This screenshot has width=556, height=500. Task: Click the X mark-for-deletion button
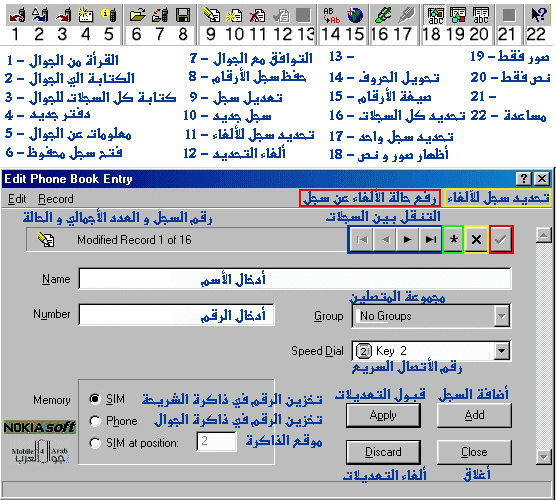point(476,239)
